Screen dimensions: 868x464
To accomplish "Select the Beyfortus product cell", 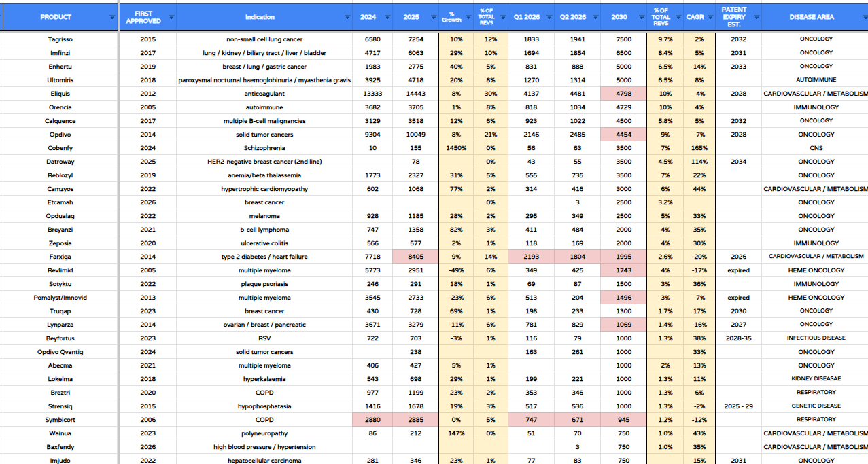I will [x=60, y=338].
